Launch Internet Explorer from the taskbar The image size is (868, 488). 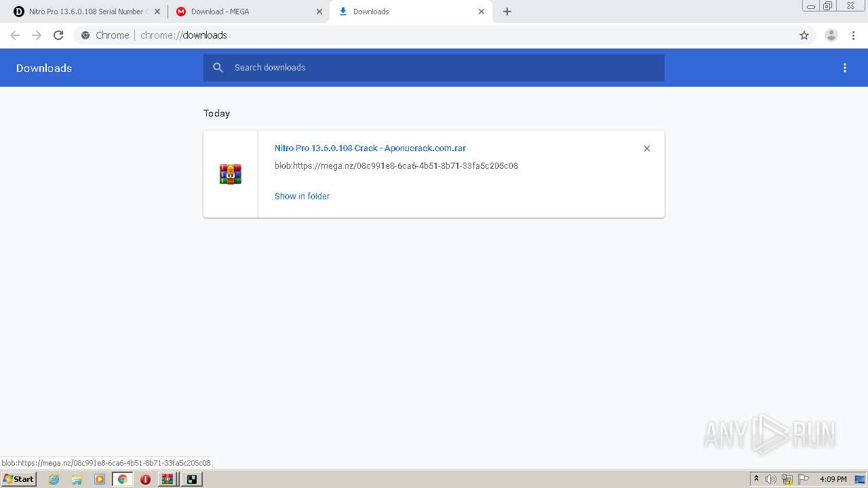tap(54, 479)
